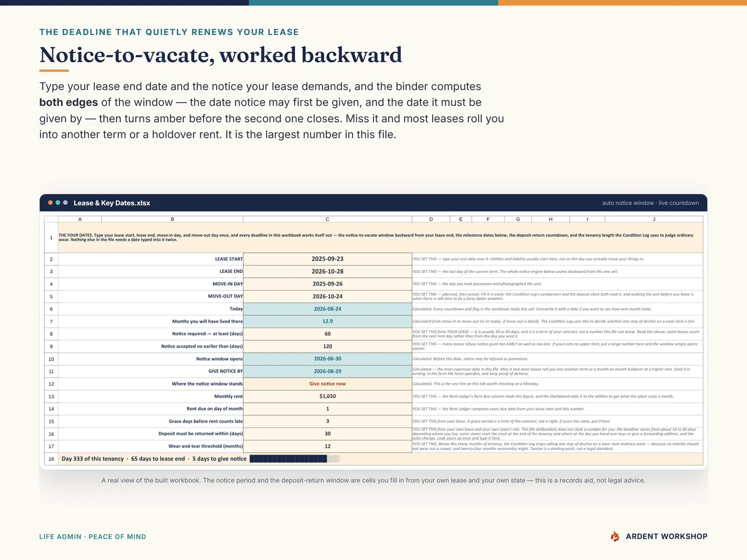
Task: Click notice window opens cell 2026-06-30
Action: pyautogui.click(x=327, y=359)
